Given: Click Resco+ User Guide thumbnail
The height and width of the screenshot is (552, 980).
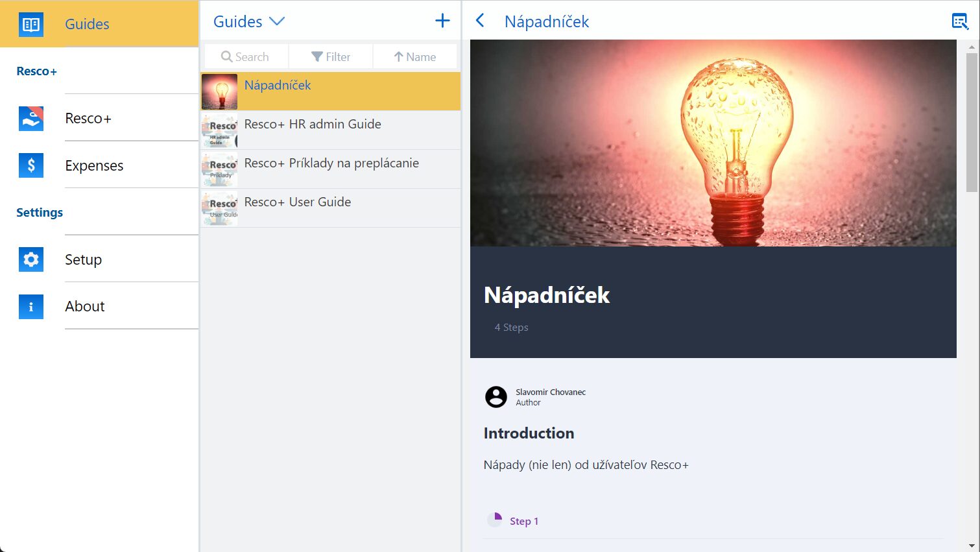Looking at the screenshot, I should pyautogui.click(x=219, y=208).
